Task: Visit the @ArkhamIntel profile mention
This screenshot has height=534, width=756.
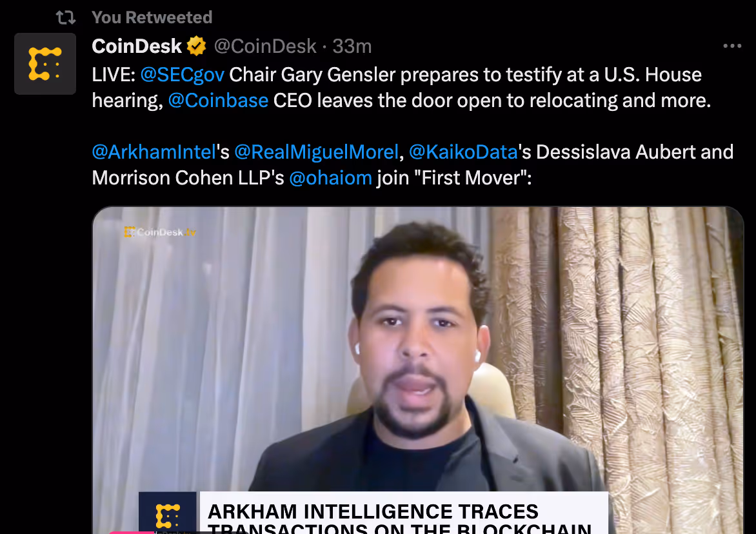Action: [154, 152]
